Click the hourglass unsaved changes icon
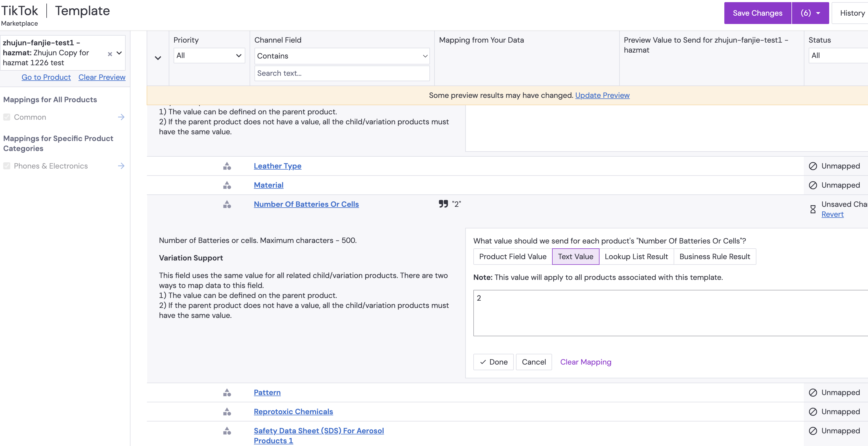This screenshot has width=868, height=446. click(813, 209)
